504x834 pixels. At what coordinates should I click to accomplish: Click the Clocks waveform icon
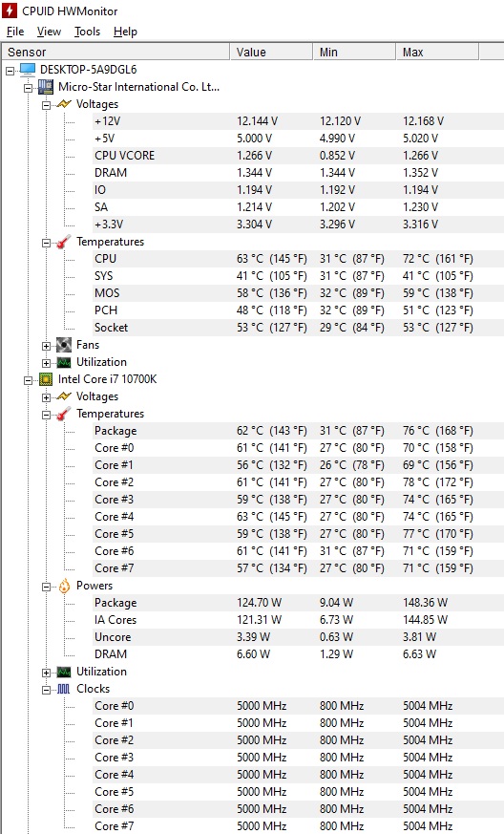pos(64,689)
